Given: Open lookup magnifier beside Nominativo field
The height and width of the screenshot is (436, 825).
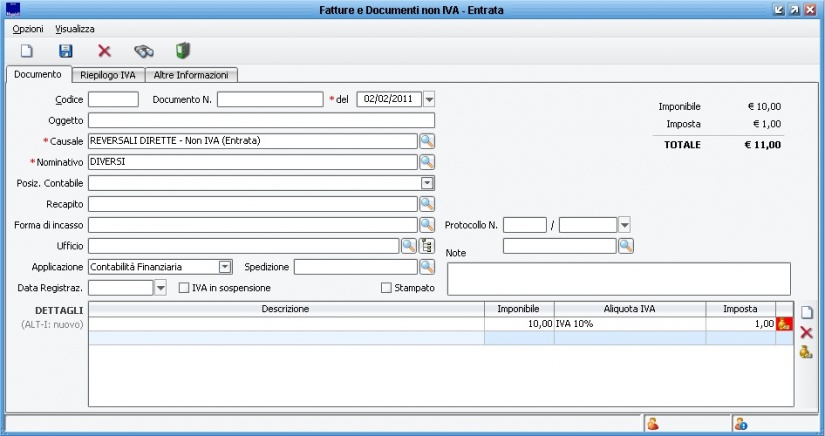Looking at the screenshot, I should point(426,161).
